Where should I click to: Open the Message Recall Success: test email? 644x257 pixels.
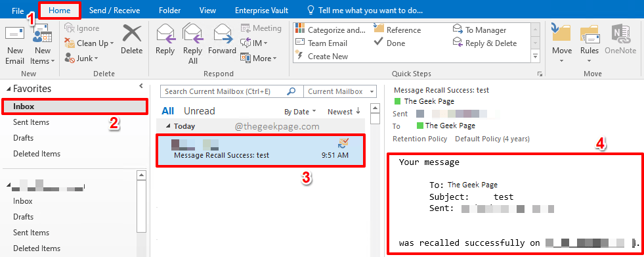coord(261,150)
